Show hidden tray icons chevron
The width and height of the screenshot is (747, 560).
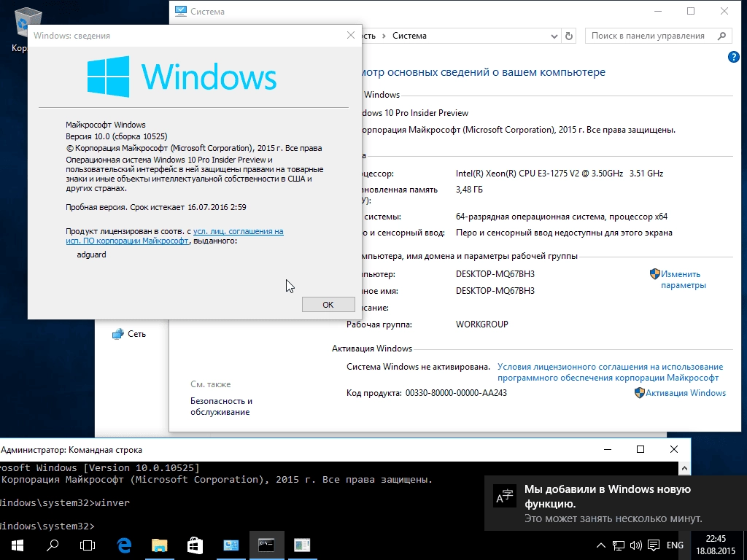pos(601,545)
